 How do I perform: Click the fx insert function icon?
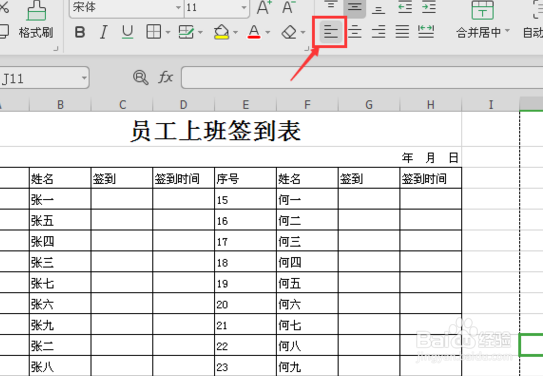166,77
